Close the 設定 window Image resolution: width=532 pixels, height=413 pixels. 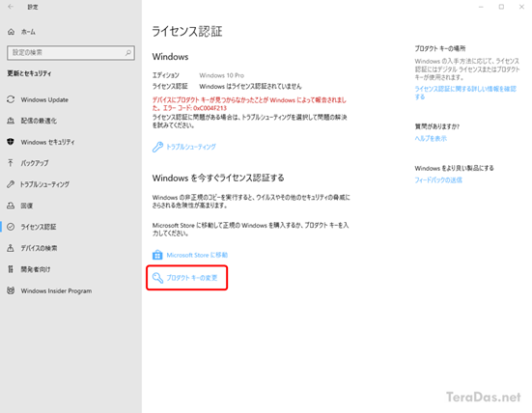521,7
